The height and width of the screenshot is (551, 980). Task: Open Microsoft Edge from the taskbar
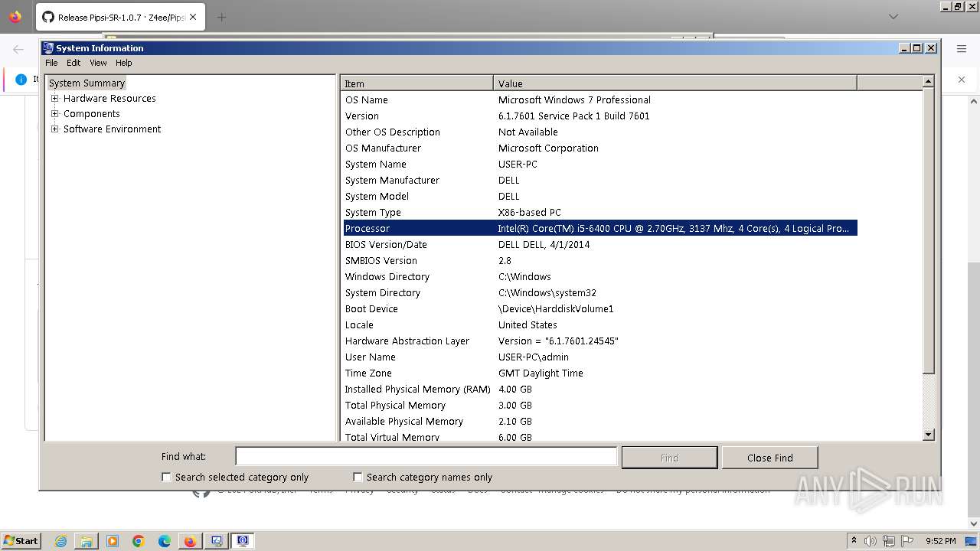[165, 541]
